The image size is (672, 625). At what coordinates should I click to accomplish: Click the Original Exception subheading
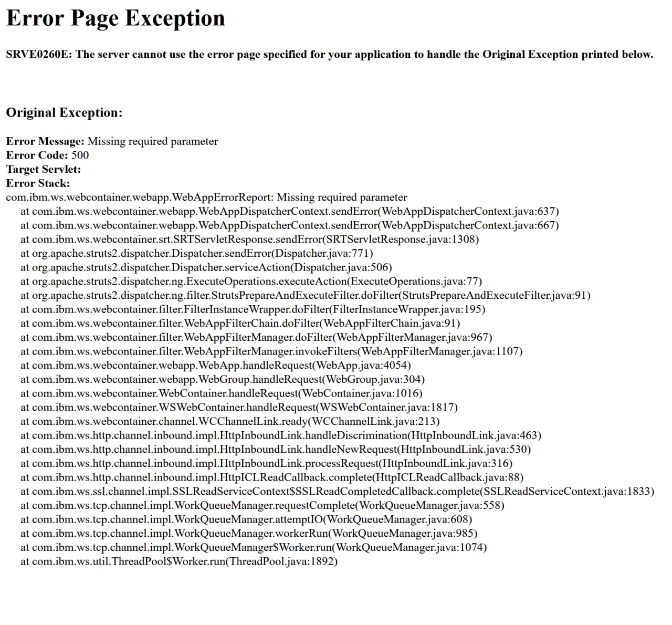[64, 113]
